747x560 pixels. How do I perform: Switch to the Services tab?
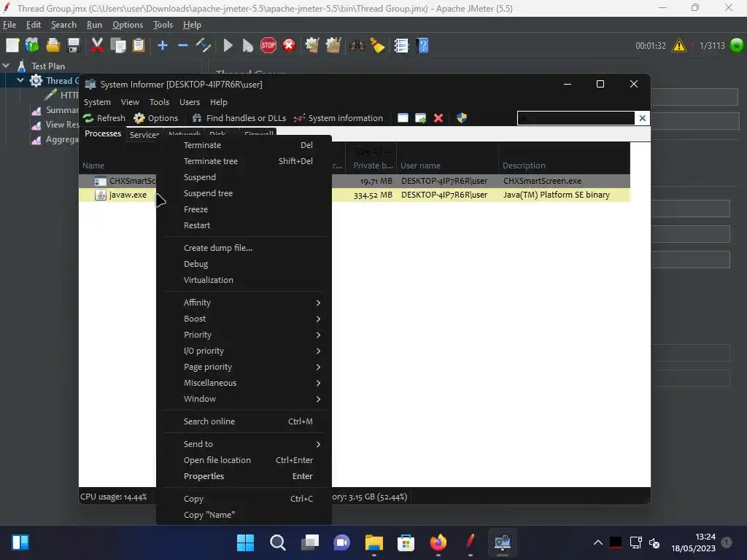click(144, 135)
